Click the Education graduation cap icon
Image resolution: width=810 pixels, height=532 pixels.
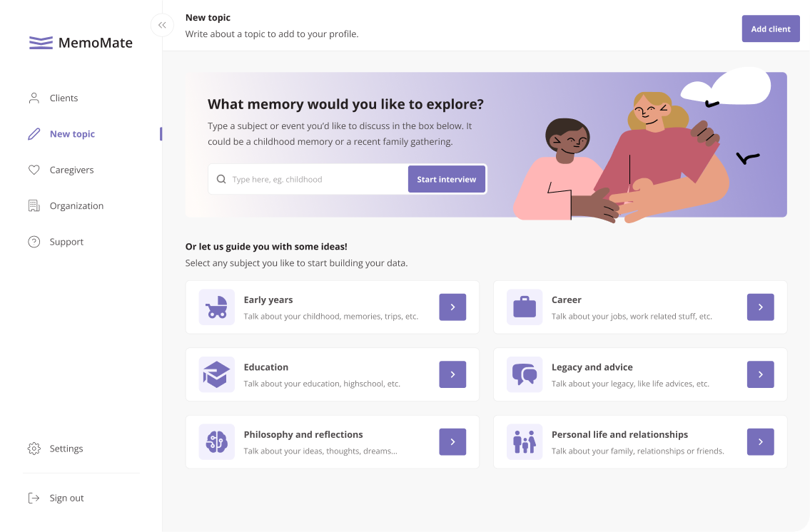(x=216, y=374)
